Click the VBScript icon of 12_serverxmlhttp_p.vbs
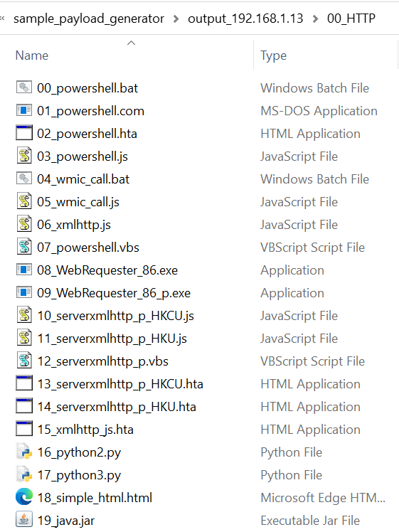Viewport: 399px width, 532px height. click(24, 361)
